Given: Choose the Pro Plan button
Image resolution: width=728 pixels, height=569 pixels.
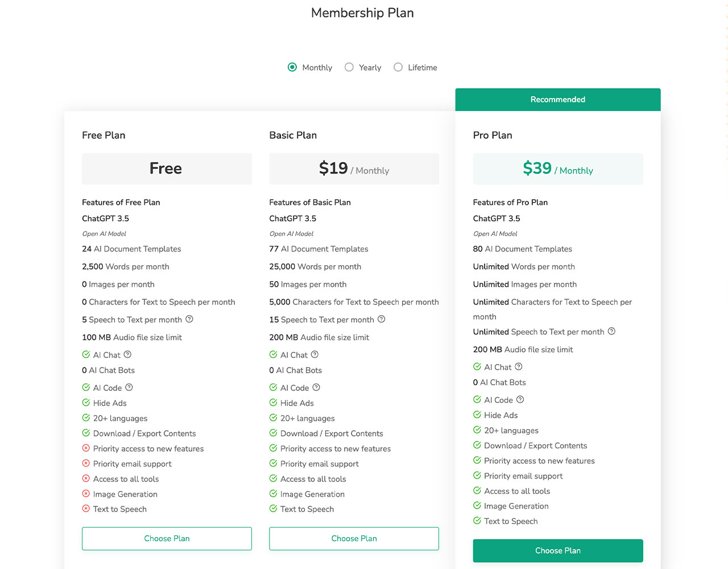Looking at the screenshot, I should 558,551.
